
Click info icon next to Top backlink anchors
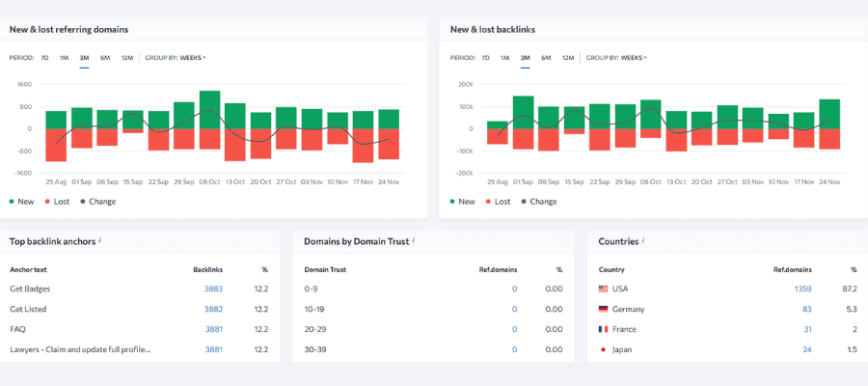(100, 239)
